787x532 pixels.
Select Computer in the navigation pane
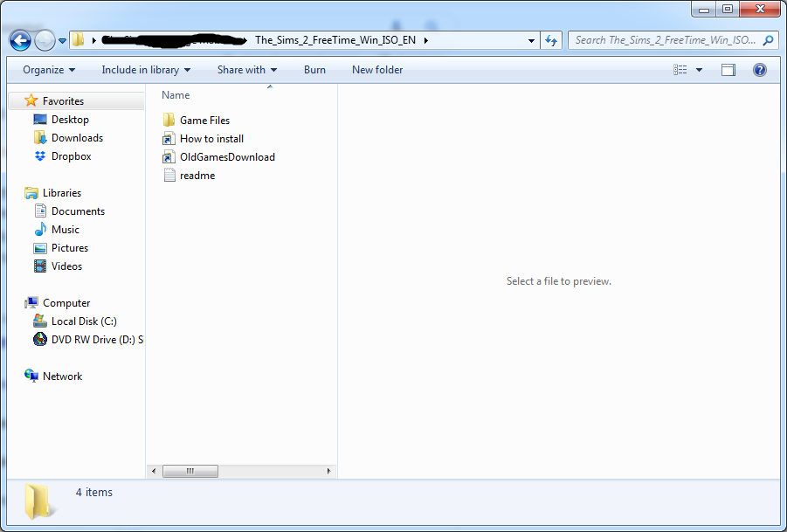point(58,303)
